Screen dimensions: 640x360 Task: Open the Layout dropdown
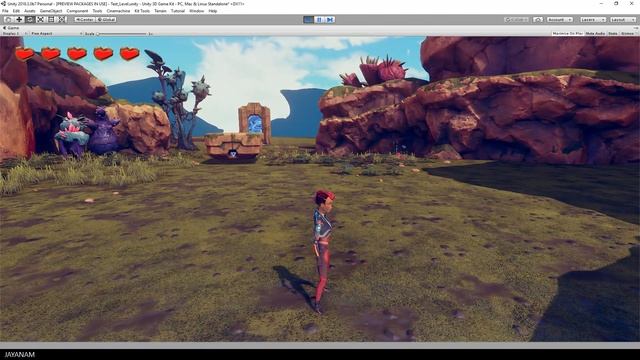coord(623,20)
